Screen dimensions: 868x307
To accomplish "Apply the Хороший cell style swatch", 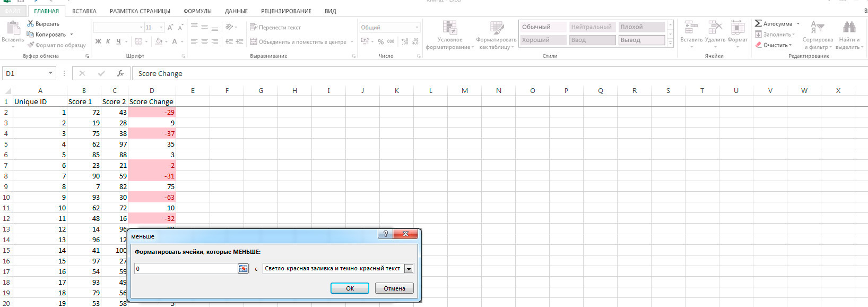I will [542, 40].
